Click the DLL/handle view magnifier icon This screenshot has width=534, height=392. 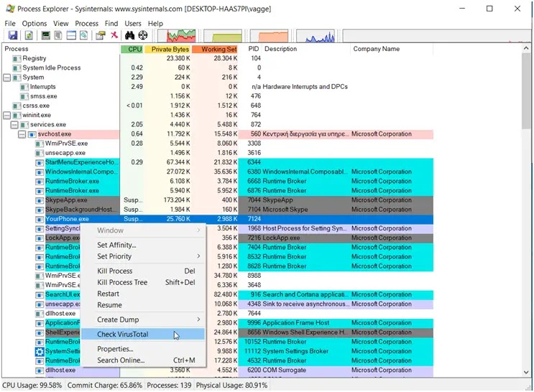(84, 35)
